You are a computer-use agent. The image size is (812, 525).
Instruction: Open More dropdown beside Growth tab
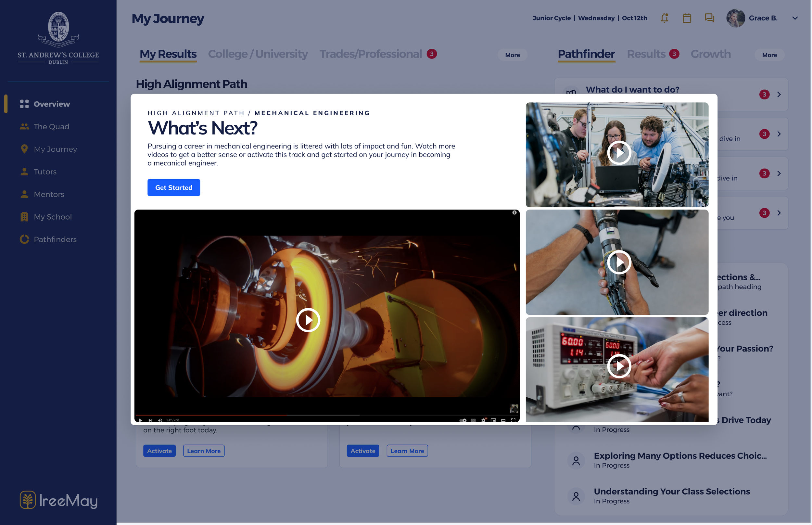[x=769, y=55]
